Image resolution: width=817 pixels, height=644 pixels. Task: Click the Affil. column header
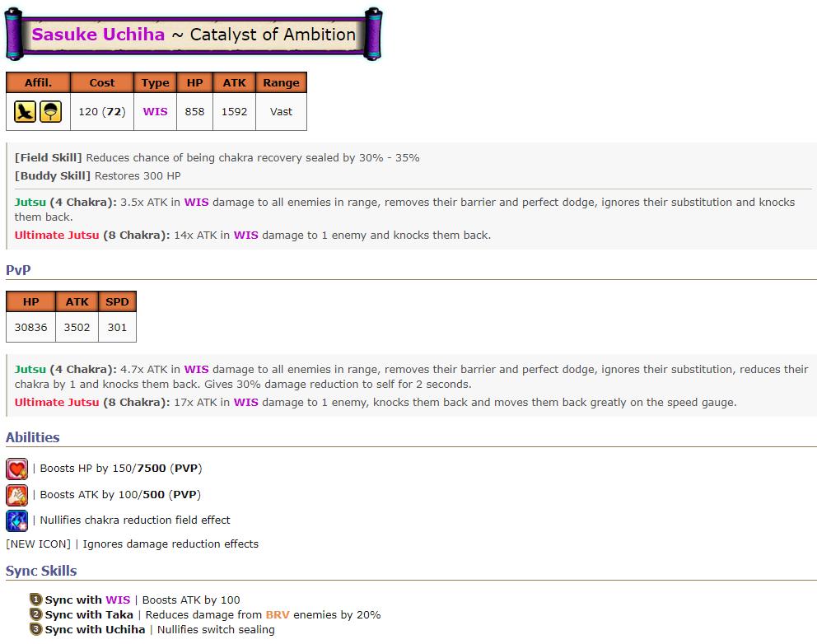tap(38, 82)
